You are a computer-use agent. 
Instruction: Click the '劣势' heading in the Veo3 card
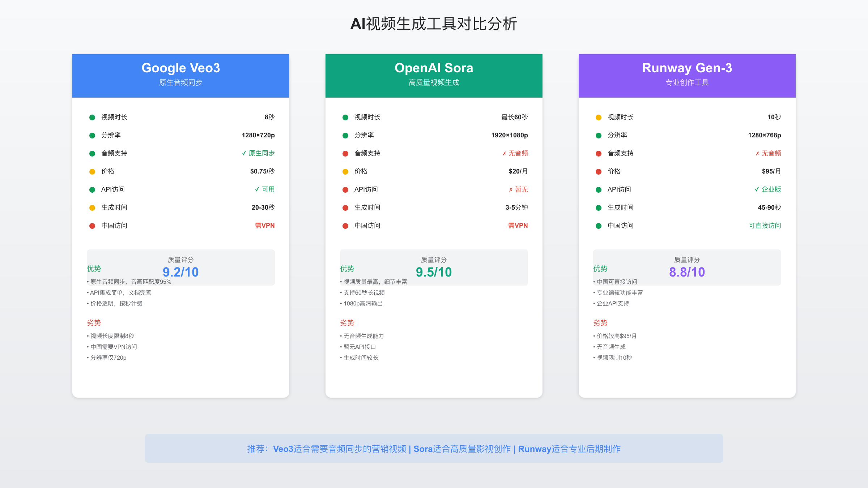[94, 323]
